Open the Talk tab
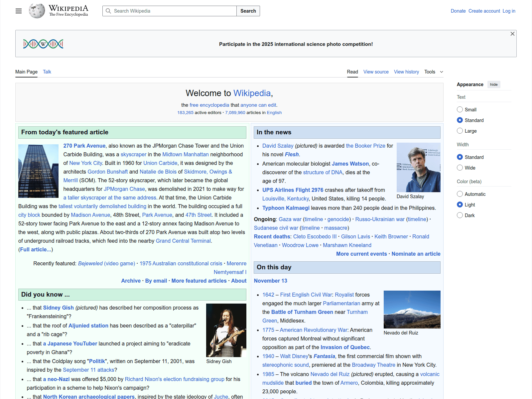Image resolution: width=532 pixels, height=399 pixels. (x=47, y=72)
